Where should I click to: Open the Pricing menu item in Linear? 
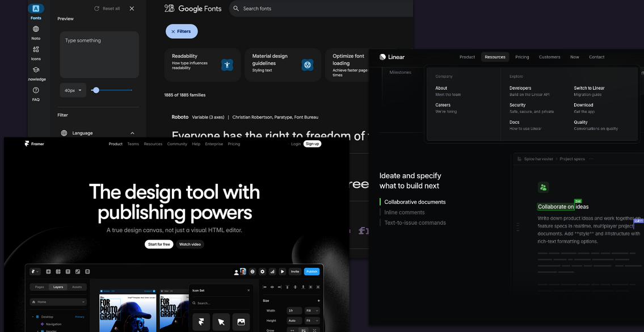point(522,57)
